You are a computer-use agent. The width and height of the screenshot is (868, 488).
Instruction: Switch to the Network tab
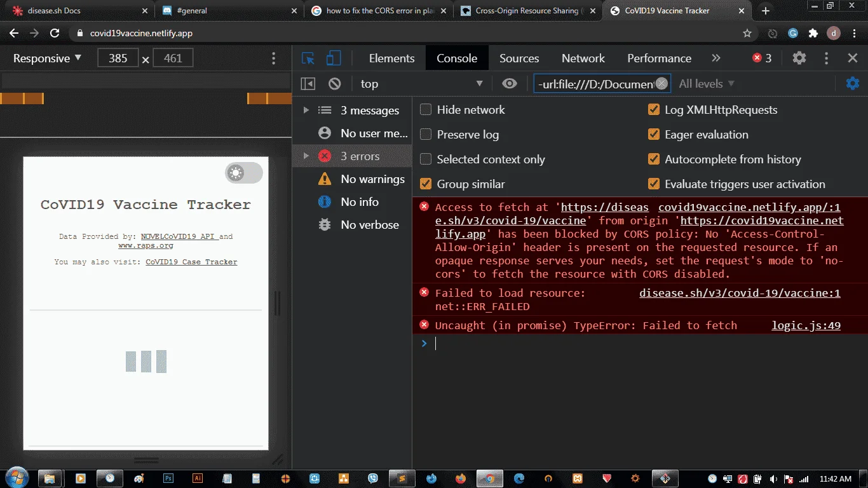[x=583, y=58]
